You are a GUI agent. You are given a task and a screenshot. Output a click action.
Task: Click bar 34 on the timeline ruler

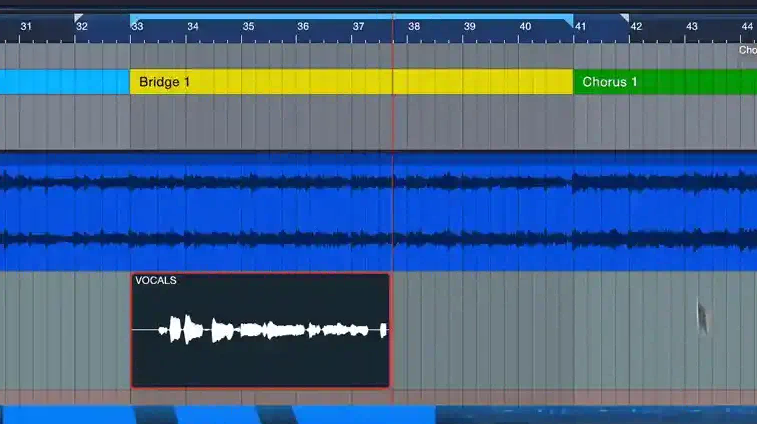point(193,27)
